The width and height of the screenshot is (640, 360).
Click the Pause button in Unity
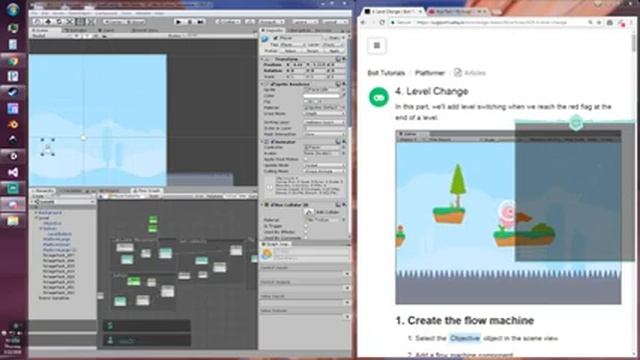pos(189,22)
